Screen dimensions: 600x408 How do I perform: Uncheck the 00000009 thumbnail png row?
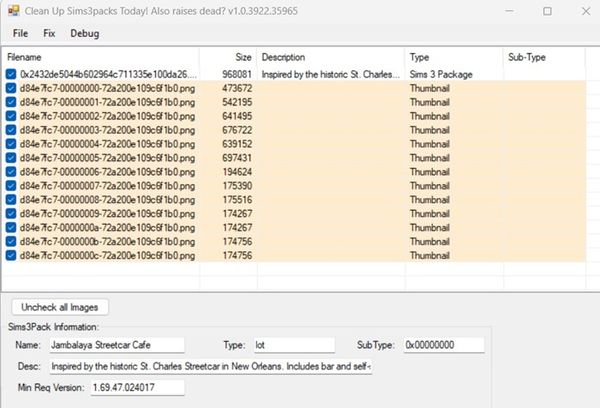11,214
